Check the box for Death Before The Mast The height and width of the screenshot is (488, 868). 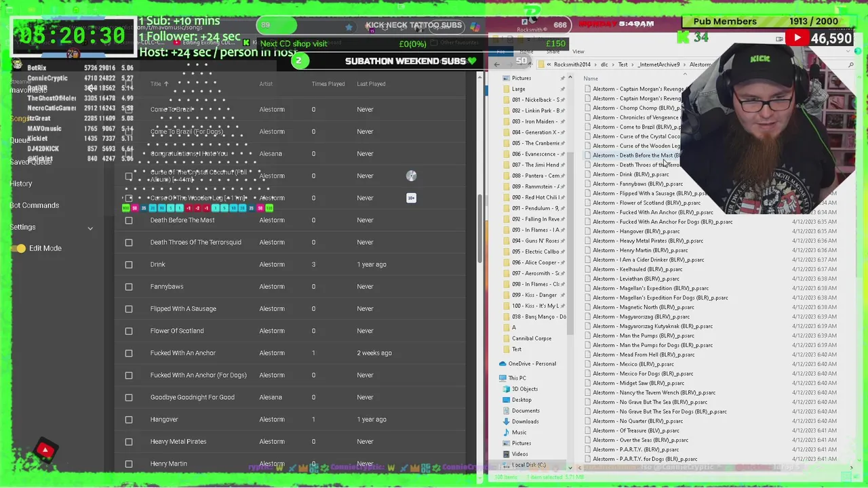pos(129,220)
